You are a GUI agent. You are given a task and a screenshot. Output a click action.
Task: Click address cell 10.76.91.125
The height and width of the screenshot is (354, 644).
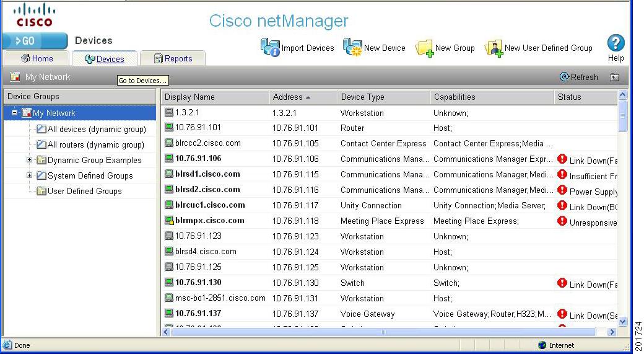click(x=295, y=267)
